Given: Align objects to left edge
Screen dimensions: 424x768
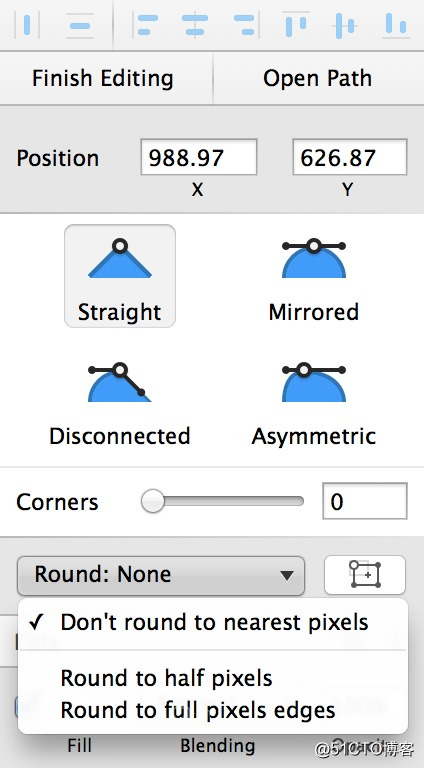Looking at the screenshot, I should (145, 24).
